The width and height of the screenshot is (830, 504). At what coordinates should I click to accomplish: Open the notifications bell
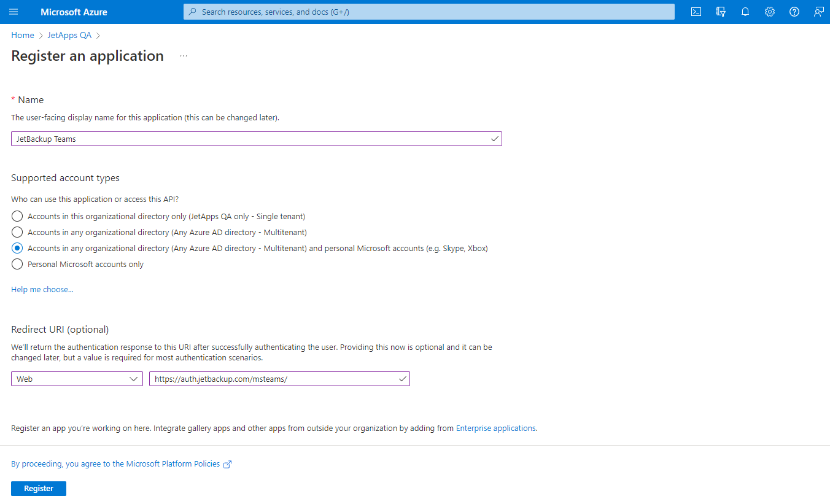point(745,12)
